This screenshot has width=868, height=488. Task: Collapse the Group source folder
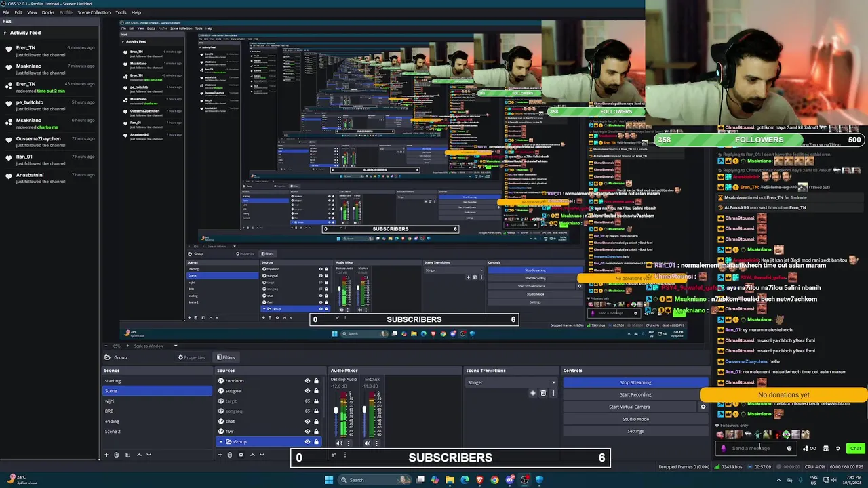[221, 442]
